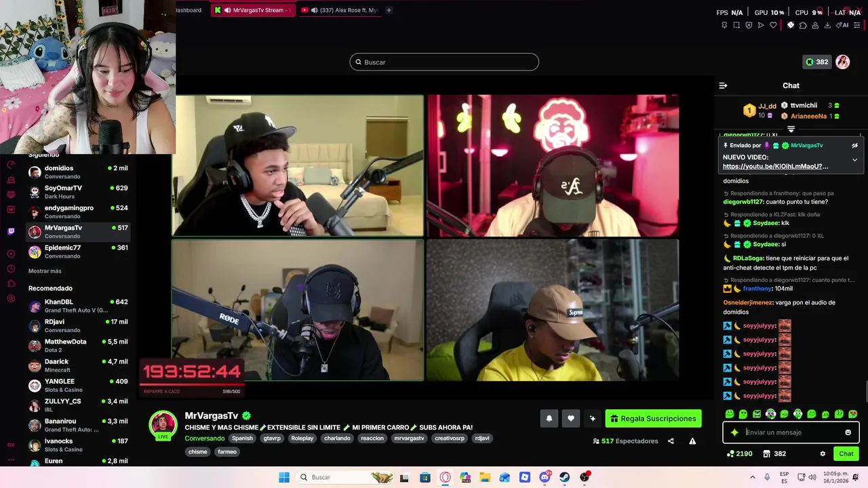Open the ad blocker shield icon
Viewport: 868px width, 488px height.
(x=749, y=25)
